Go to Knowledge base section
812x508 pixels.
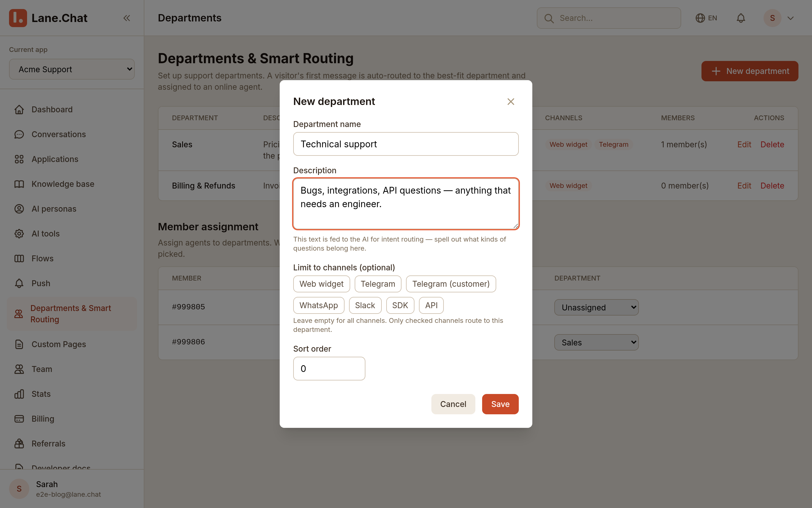72,184
